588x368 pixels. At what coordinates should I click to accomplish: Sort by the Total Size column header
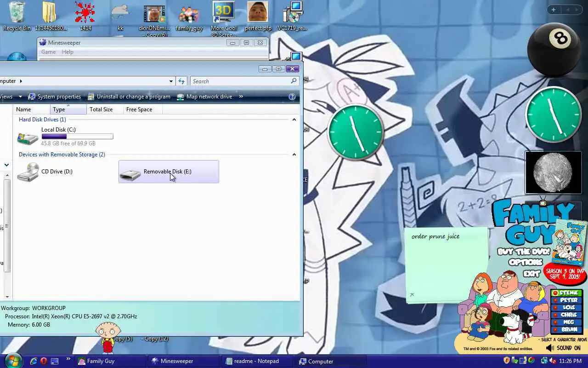point(105,109)
